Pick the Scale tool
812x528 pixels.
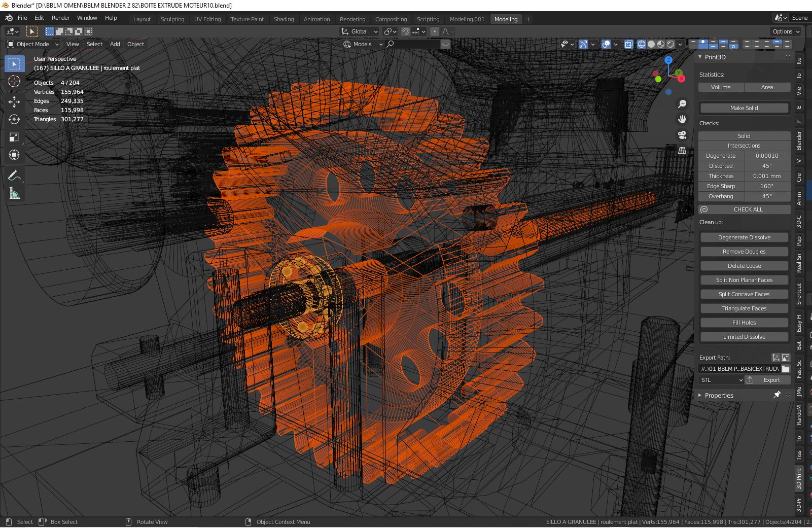[14, 137]
